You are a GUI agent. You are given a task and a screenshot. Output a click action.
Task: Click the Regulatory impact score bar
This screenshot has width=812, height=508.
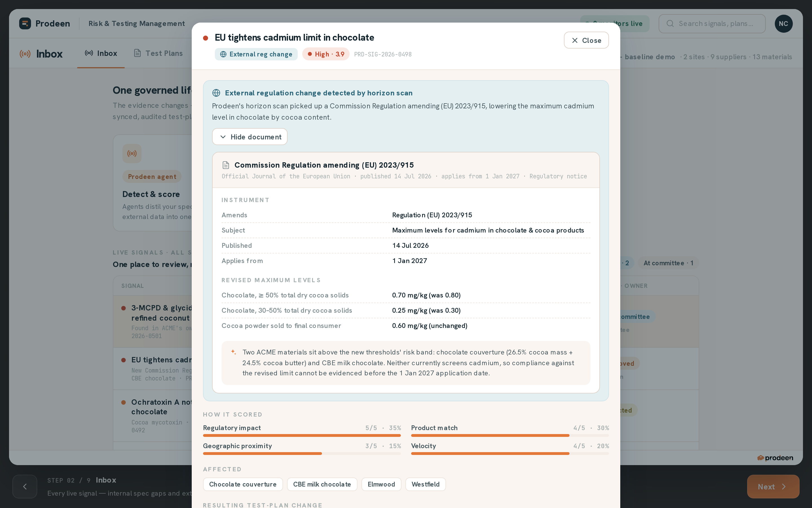(302, 435)
